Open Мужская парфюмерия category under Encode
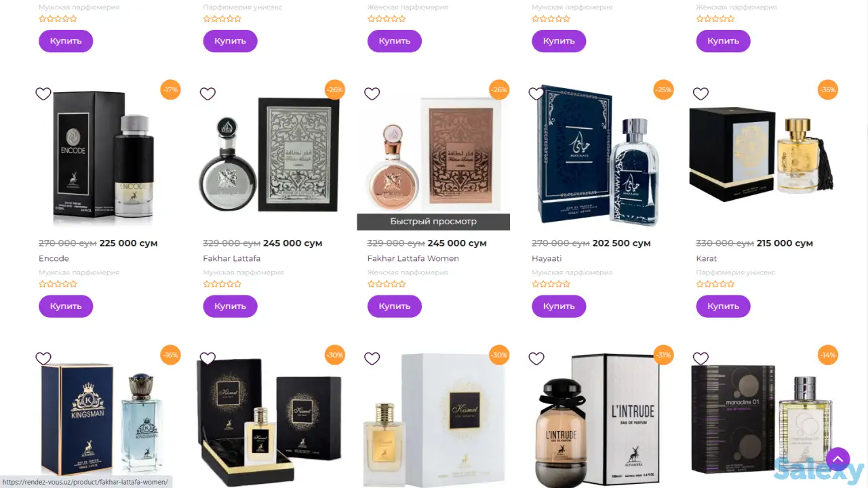868x488 pixels. pos(79,272)
